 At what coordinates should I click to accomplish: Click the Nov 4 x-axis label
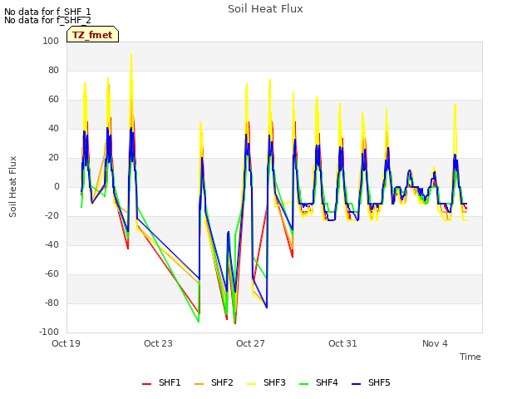tap(435, 343)
